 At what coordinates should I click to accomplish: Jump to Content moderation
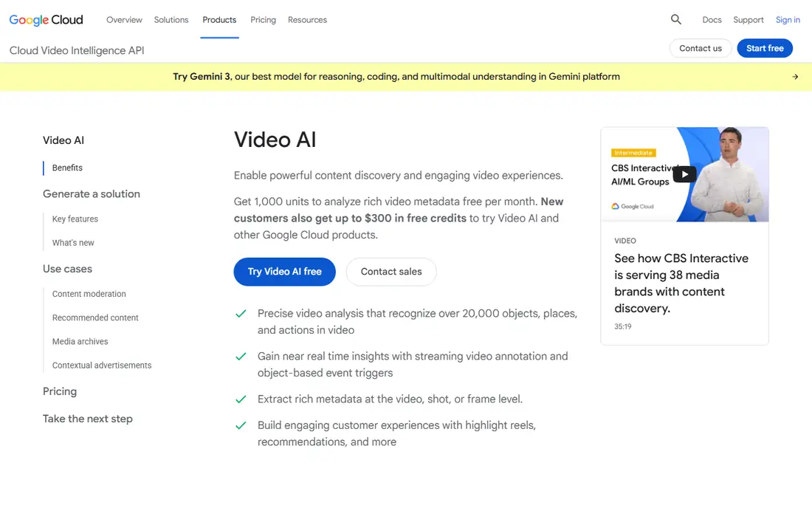[89, 294]
